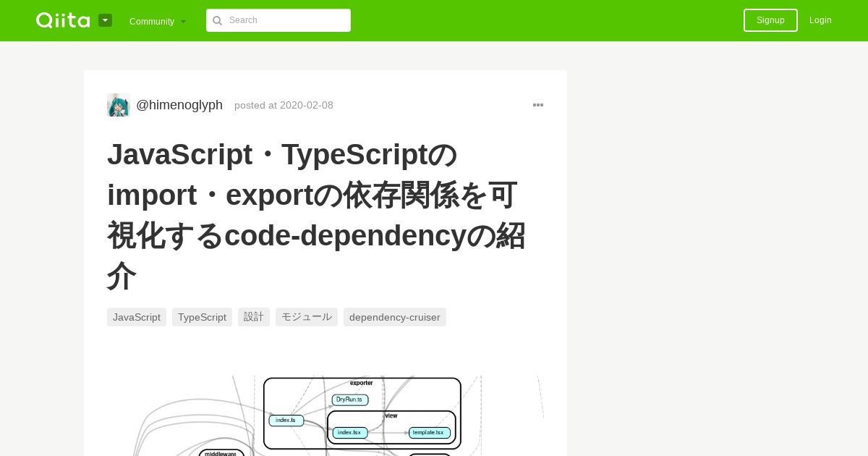The width and height of the screenshot is (868, 456).
Task: Select the 設計 tag
Action: [x=254, y=317]
